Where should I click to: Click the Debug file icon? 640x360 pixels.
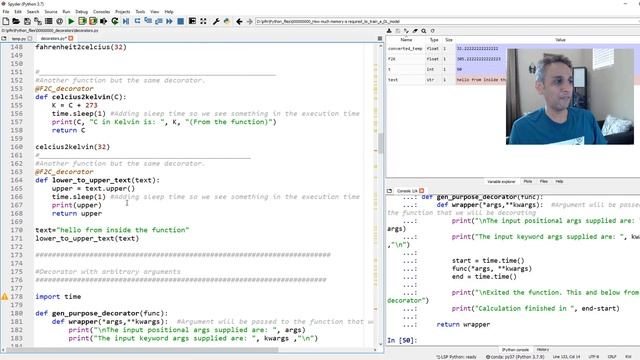(126, 21)
